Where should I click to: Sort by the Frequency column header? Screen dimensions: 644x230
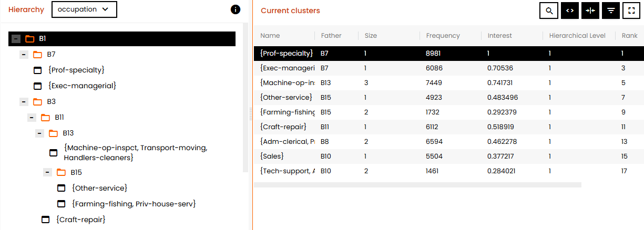(x=443, y=36)
